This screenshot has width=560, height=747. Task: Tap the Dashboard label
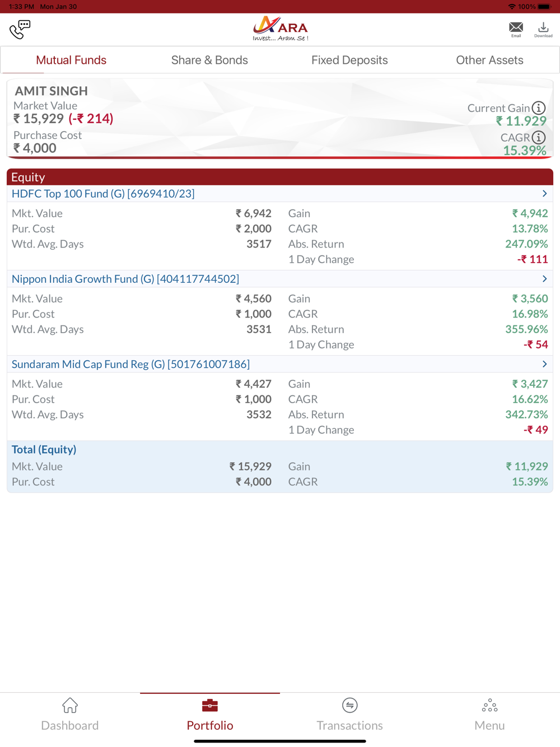click(x=70, y=725)
